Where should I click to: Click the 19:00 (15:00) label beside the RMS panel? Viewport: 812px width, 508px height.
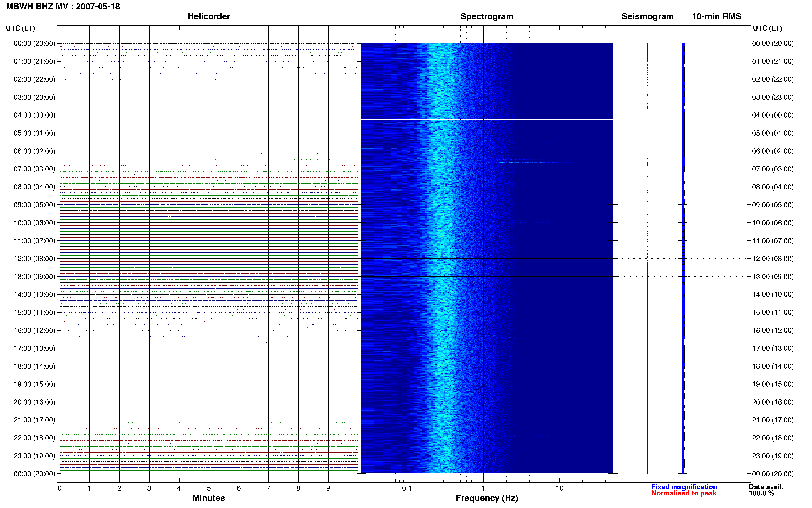pyautogui.click(x=773, y=384)
